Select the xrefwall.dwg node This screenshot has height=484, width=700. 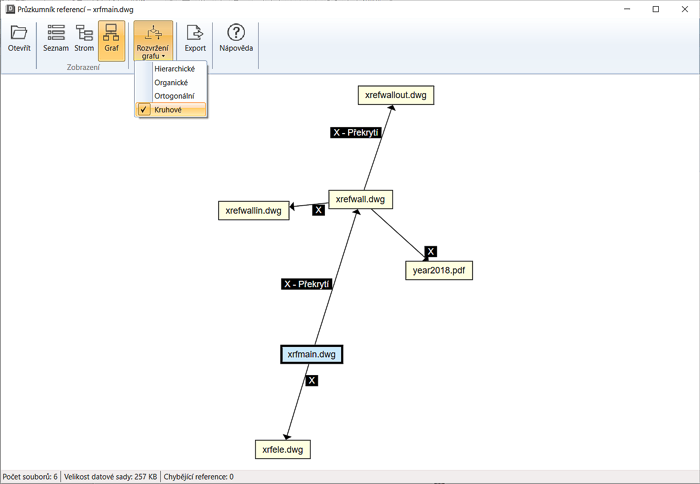[x=360, y=199]
